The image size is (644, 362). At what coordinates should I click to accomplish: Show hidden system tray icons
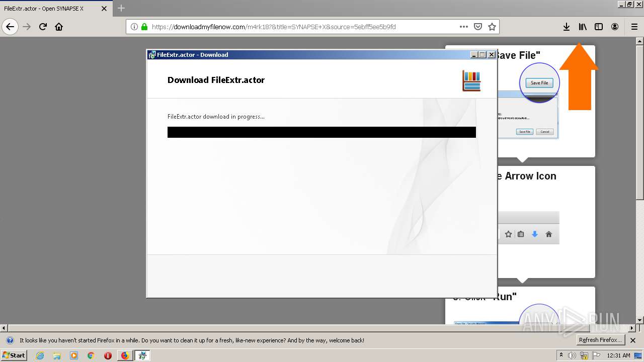coord(561,355)
